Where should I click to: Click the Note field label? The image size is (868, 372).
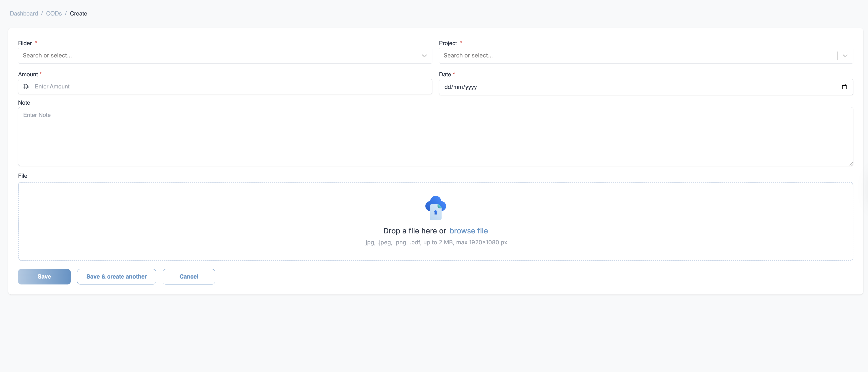[x=24, y=103]
